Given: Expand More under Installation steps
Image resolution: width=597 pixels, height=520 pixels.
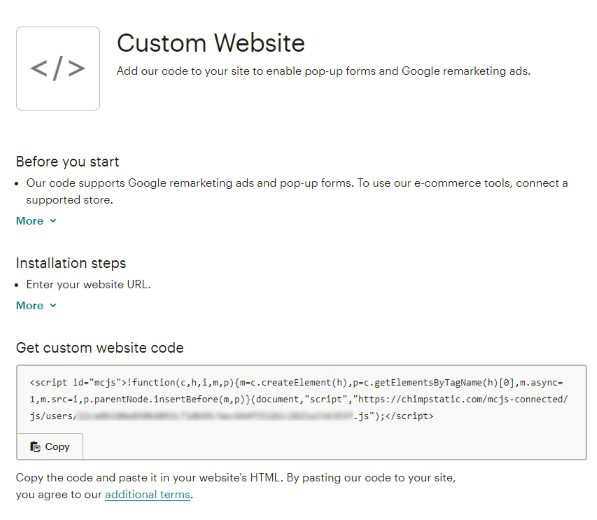Looking at the screenshot, I should coord(36,306).
